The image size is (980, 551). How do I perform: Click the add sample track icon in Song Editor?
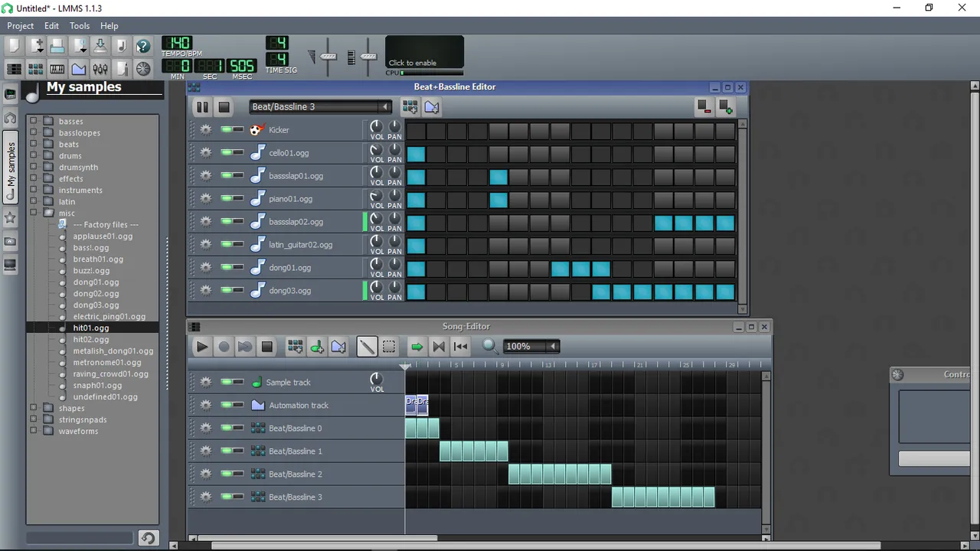click(x=316, y=347)
